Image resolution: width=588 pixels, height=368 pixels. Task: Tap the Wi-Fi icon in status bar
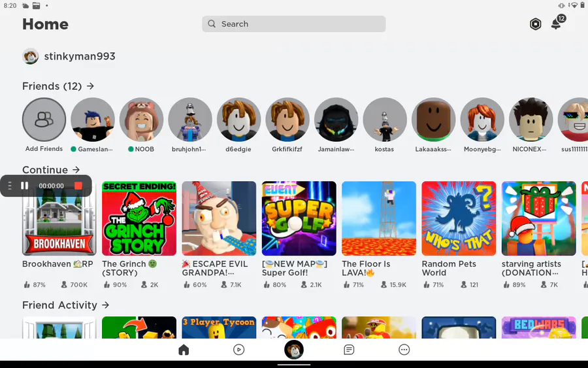[574, 5]
